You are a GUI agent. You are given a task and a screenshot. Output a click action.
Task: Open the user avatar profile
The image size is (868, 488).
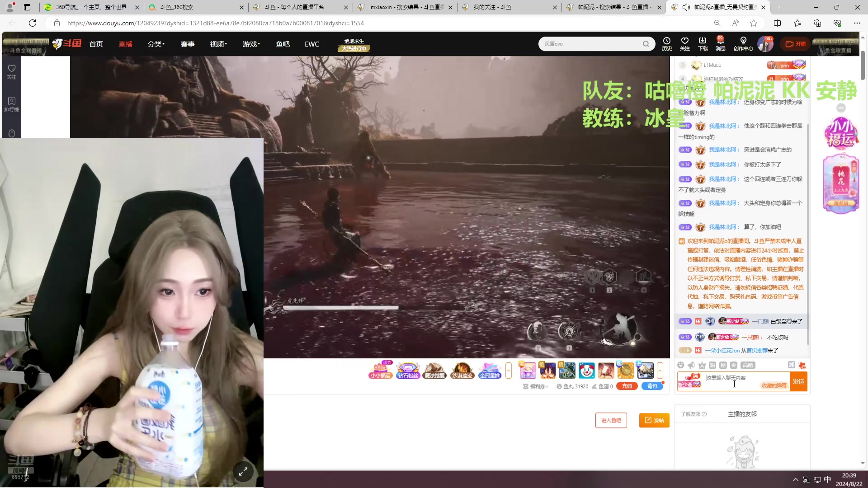pos(765,44)
